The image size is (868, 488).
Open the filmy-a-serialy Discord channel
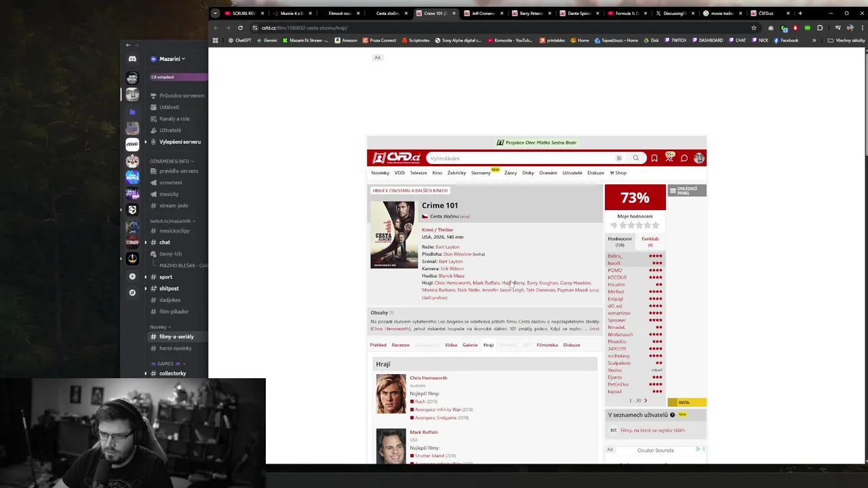click(x=176, y=337)
